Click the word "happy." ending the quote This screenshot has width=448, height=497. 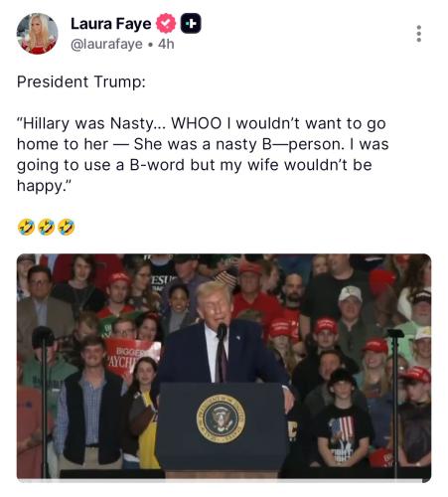(x=44, y=186)
